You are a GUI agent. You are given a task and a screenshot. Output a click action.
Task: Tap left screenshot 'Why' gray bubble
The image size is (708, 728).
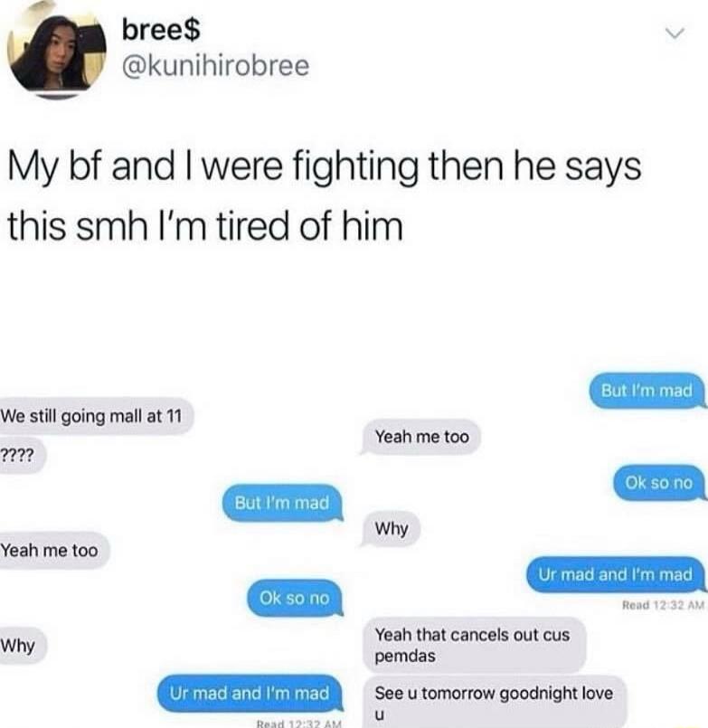coord(23,646)
